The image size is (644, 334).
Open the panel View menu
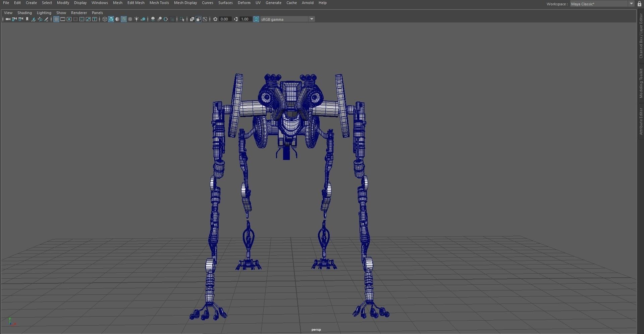8,13
